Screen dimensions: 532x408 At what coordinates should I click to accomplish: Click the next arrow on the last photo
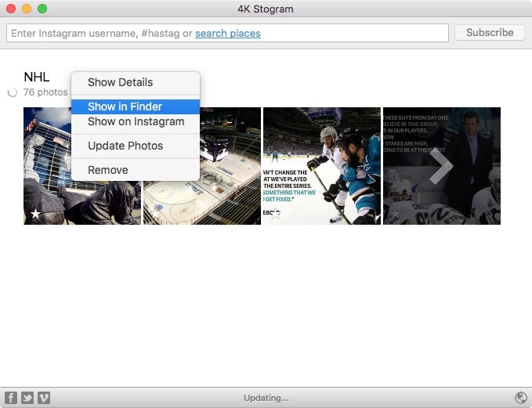441,166
